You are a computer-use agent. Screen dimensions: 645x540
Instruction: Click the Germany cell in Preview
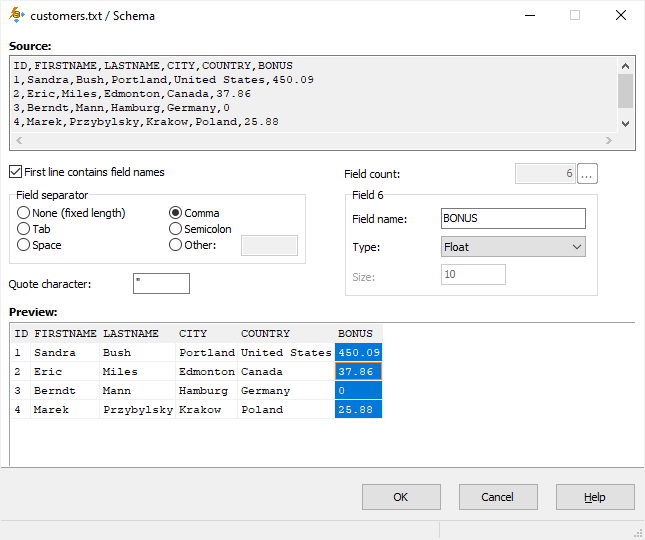tap(286, 390)
